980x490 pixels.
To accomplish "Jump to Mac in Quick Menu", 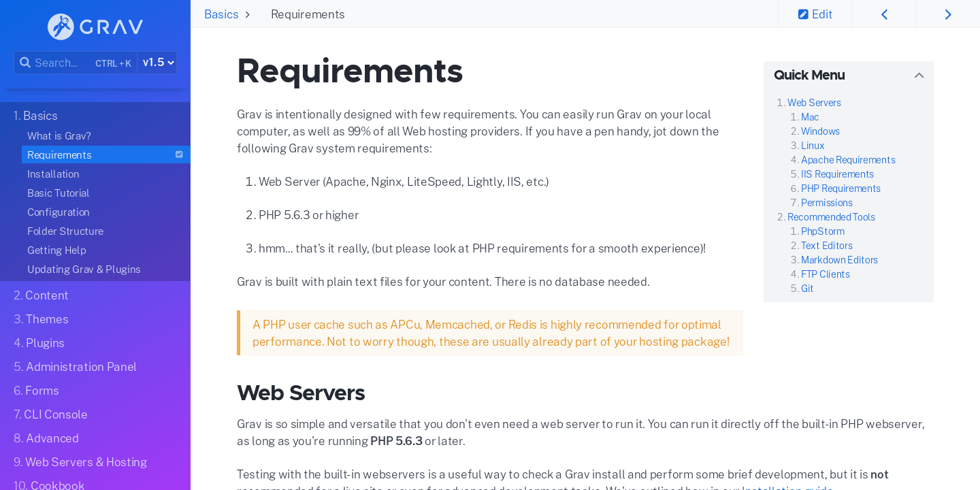I will pyautogui.click(x=810, y=117).
